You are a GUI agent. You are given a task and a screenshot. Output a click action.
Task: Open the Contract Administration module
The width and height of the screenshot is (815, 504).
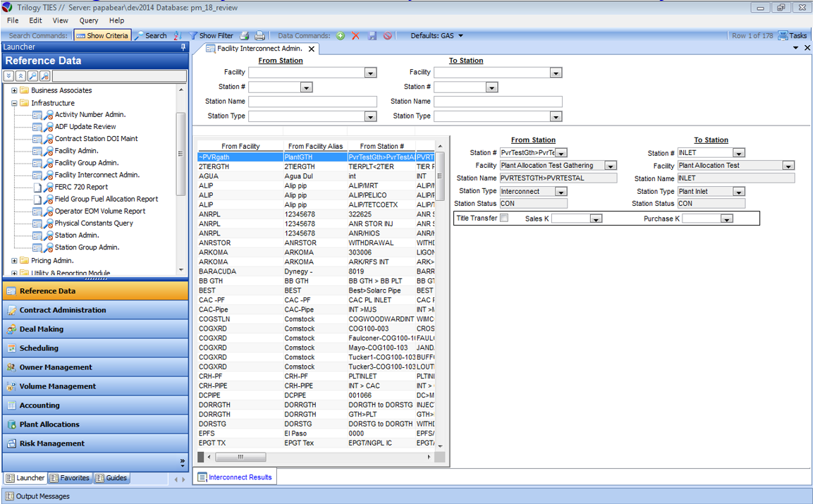63,310
